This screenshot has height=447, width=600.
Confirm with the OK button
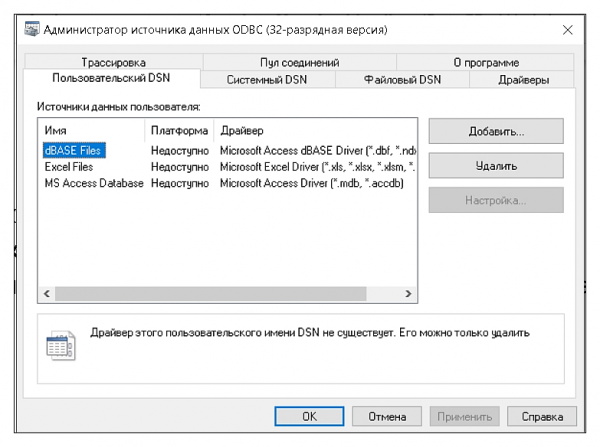tap(309, 416)
